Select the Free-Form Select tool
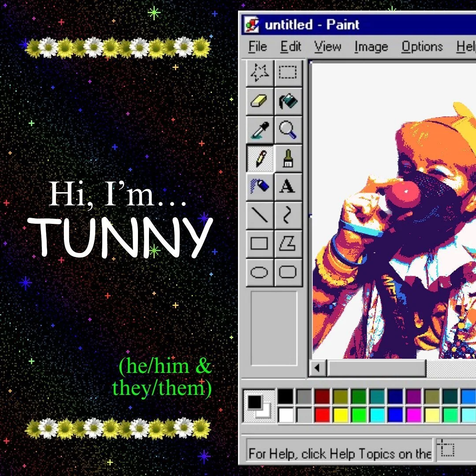476x476 pixels. (260, 72)
